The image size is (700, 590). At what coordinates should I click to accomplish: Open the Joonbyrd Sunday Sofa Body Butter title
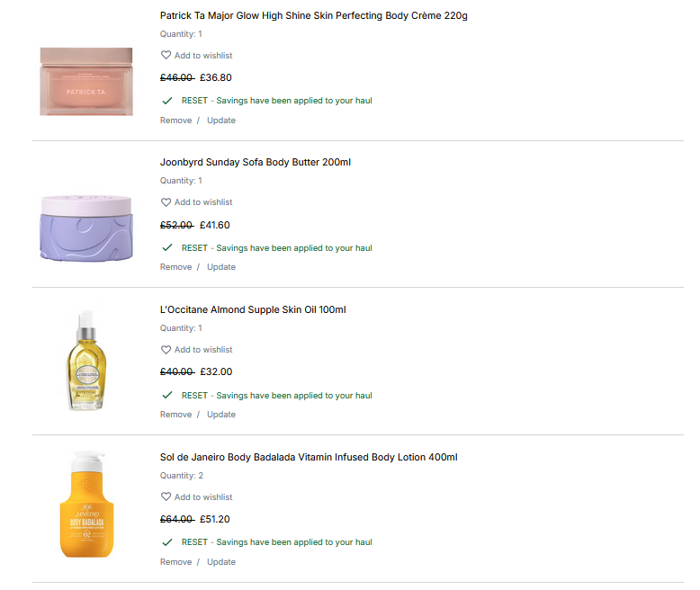click(x=256, y=163)
